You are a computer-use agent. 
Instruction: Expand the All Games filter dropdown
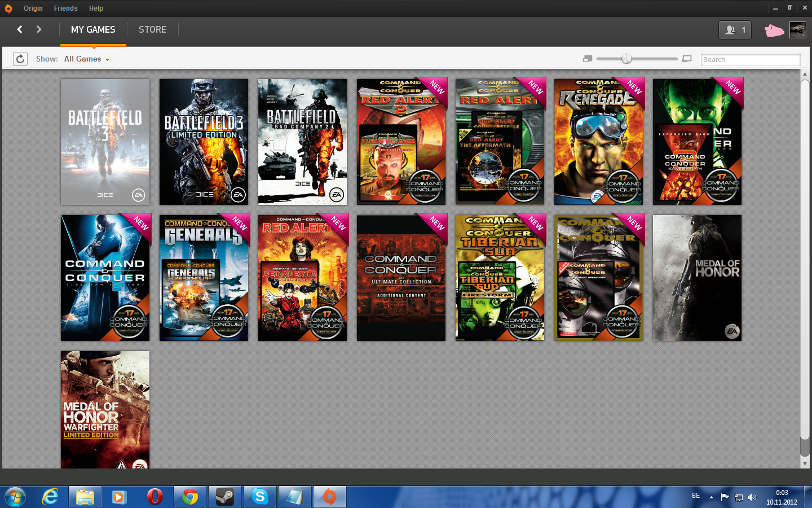coord(87,59)
